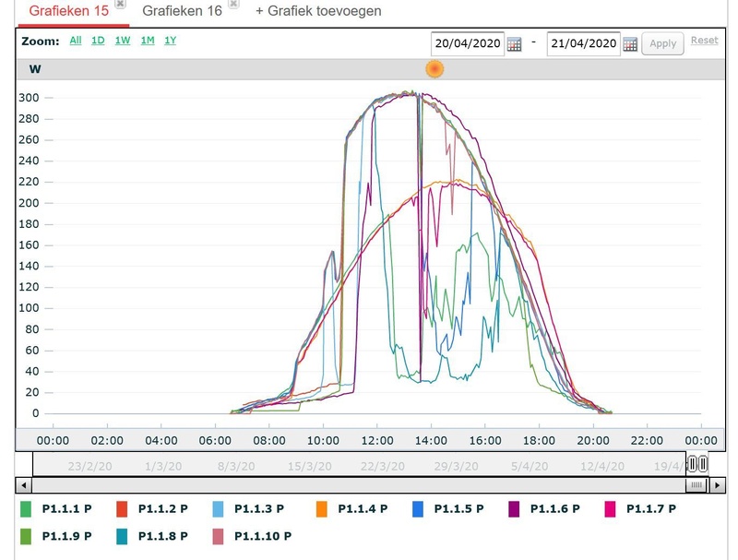Toggle the P1.1.10 P series swatch
This screenshot has height=560, width=738.
(x=218, y=536)
